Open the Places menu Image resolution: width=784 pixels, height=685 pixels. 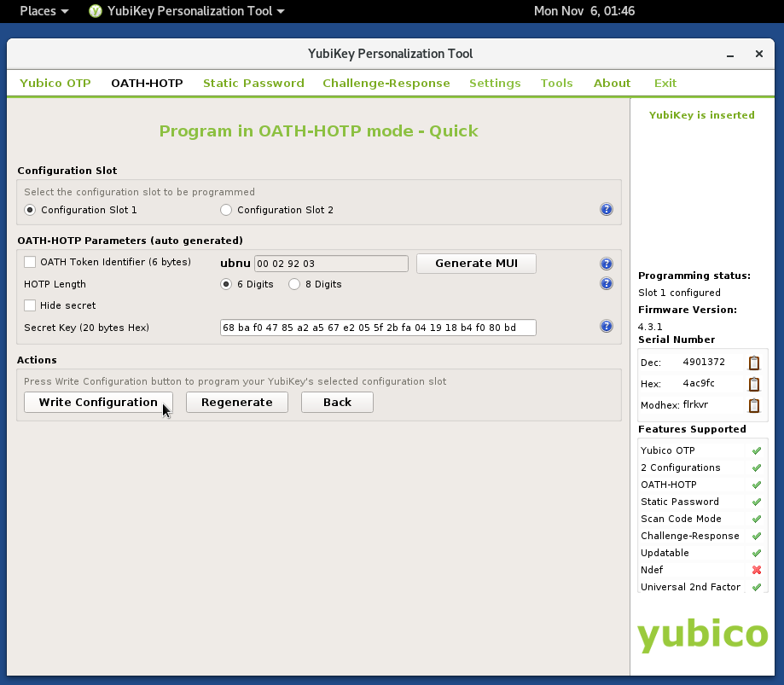tap(44, 11)
